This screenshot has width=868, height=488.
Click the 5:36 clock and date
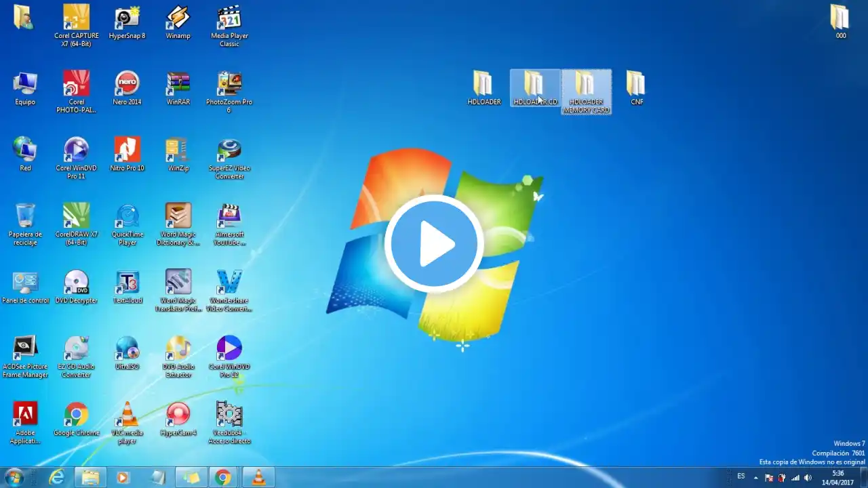(x=838, y=478)
